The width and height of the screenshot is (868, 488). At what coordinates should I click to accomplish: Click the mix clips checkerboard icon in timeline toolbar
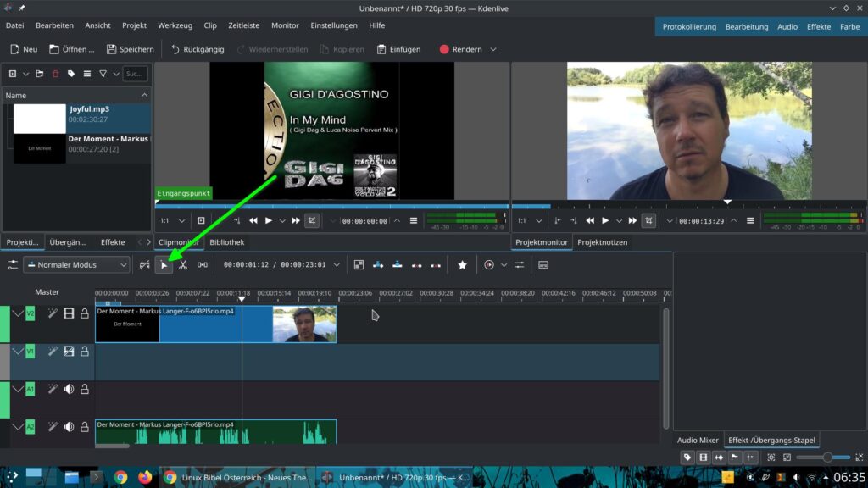359,265
